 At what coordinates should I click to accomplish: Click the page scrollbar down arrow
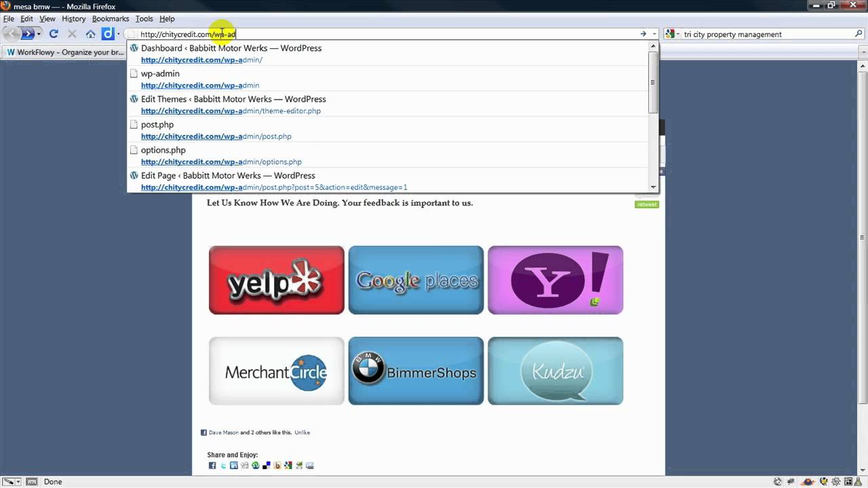pos(862,470)
